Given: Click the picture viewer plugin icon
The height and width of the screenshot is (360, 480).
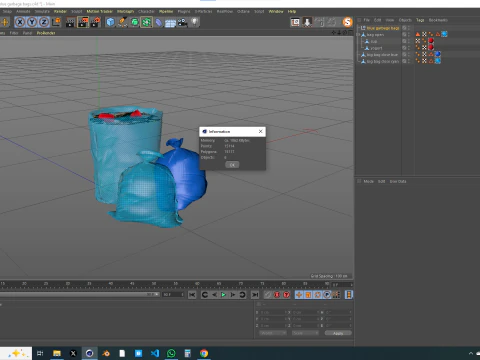Looking at the screenshot, I should pos(295,22).
